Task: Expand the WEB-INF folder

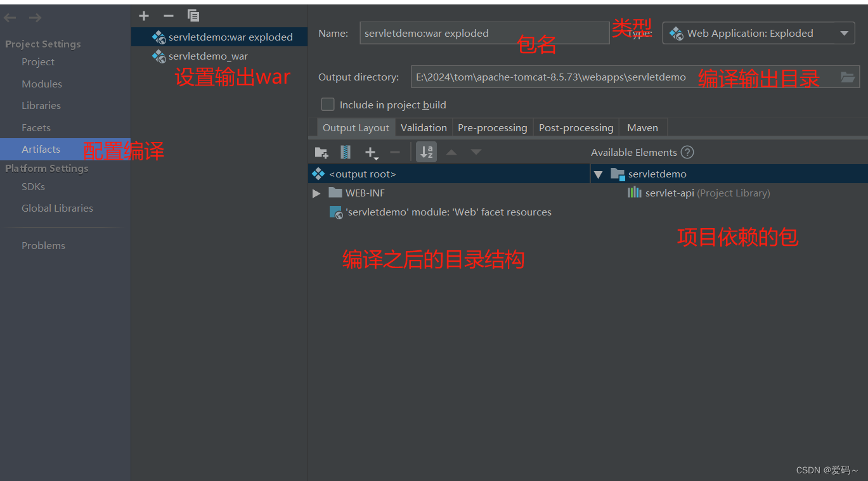Action: pyautogui.click(x=316, y=193)
